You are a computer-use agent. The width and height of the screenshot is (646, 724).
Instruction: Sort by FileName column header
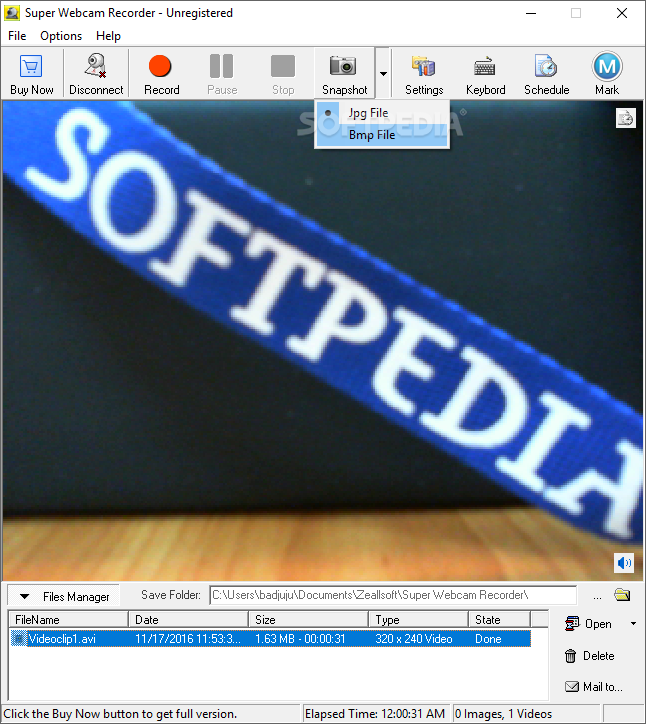pyautogui.click(x=68, y=619)
